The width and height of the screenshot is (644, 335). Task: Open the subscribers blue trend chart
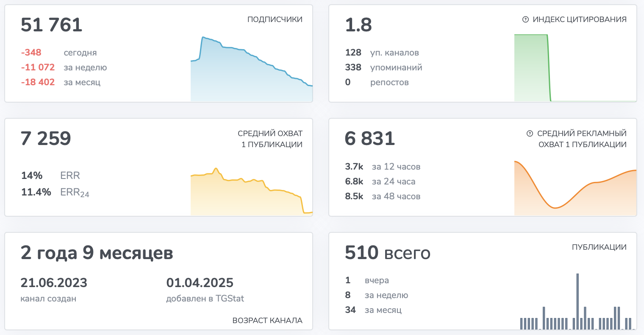252,69
